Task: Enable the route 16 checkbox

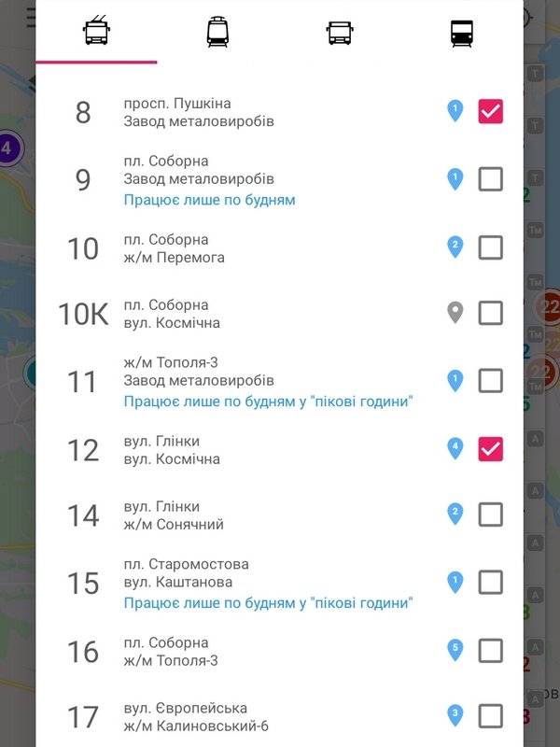Action: tap(491, 650)
